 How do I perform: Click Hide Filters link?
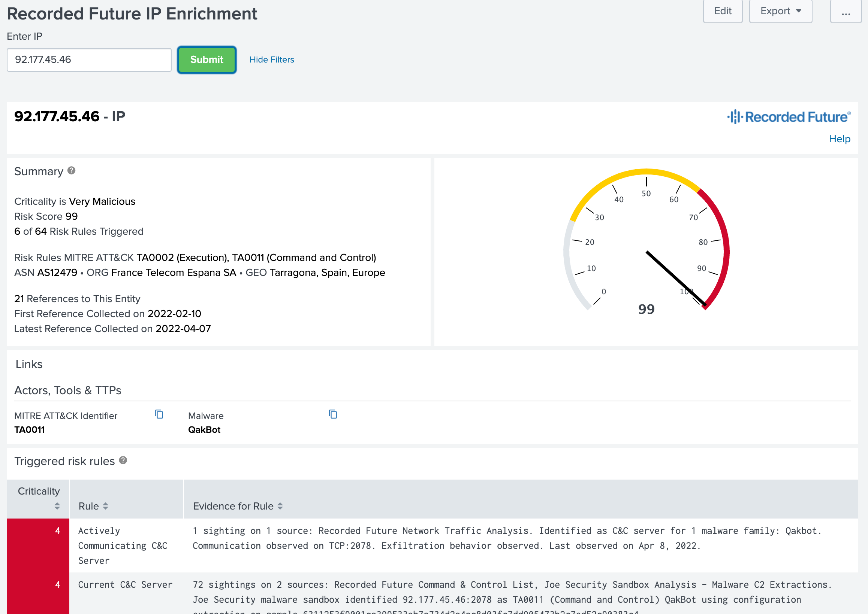coord(271,60)
